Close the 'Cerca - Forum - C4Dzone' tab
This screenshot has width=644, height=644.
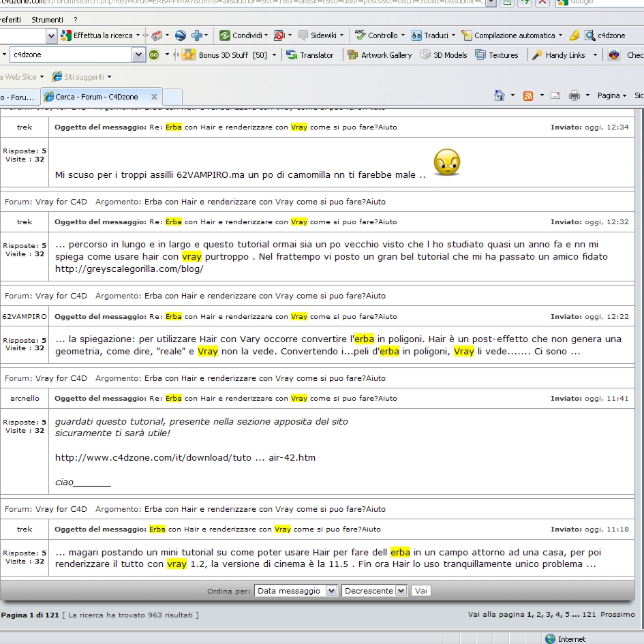pyautogui.click(x=155, y=97)
